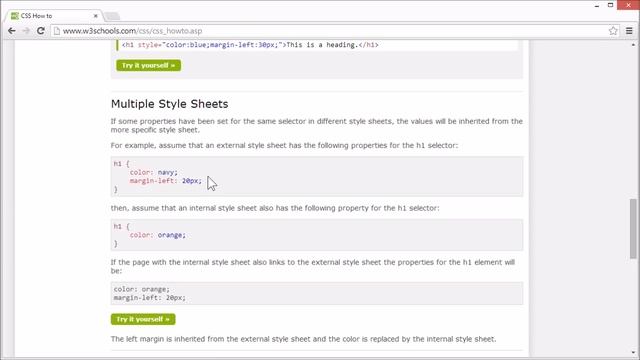Screen dimensions: 640x360
Task: Bookmark this page with the star icon
Action: pos(613,31)
